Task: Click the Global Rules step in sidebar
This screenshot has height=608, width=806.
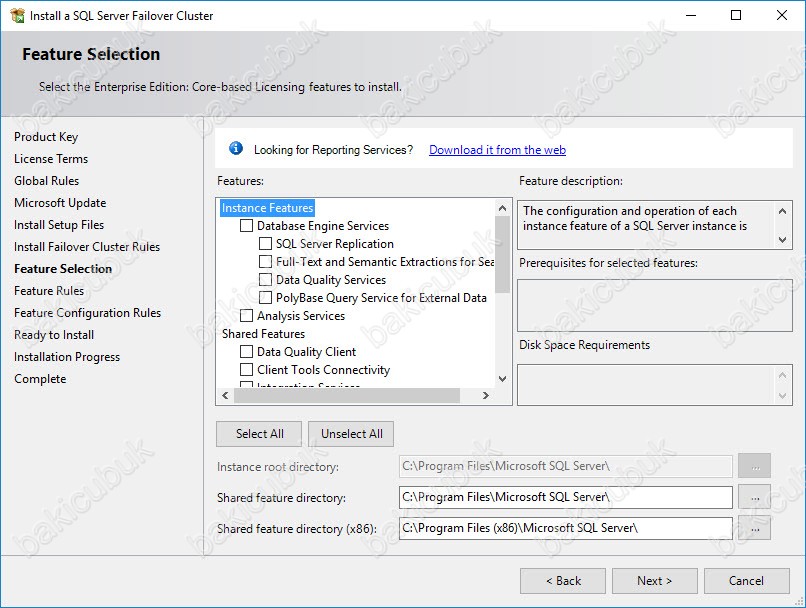Action: coord(46,181)
